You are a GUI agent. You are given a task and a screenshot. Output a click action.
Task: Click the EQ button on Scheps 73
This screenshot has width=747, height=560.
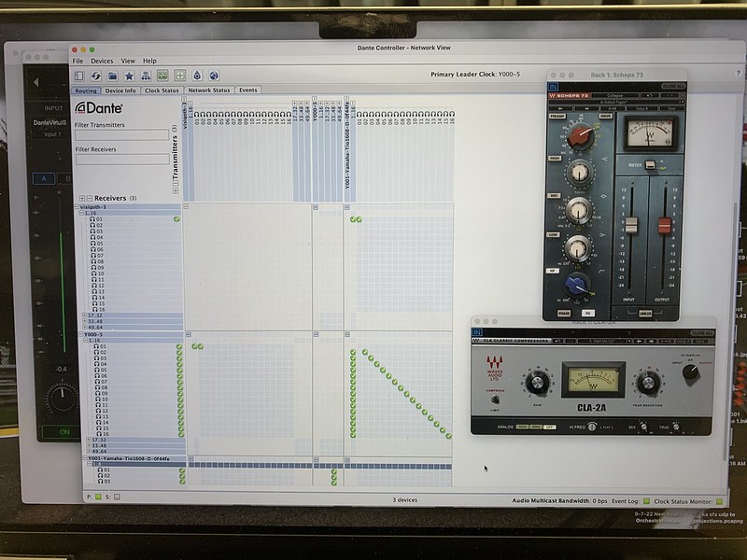click(x=587, y=314)
